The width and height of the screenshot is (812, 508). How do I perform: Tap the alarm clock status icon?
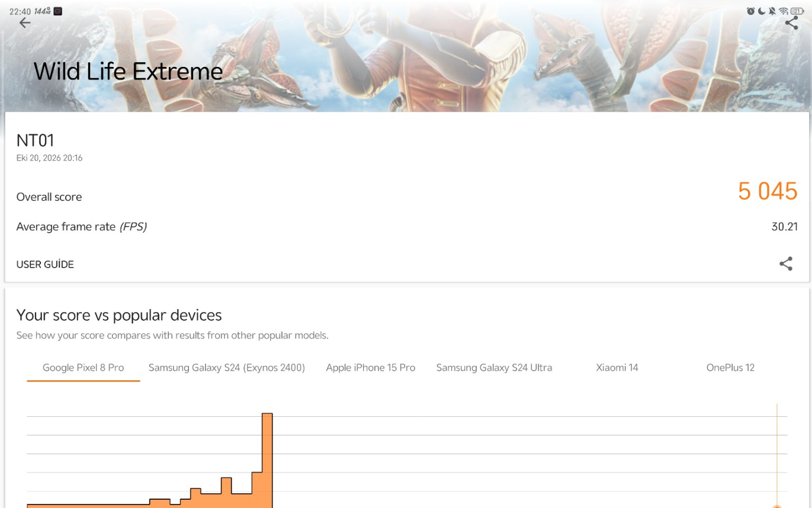point(750,11)
